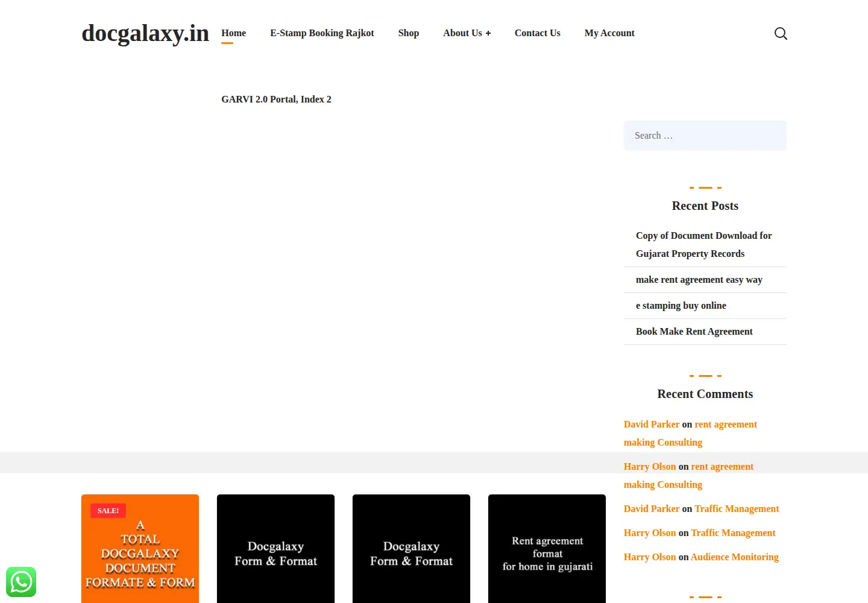Screen dimensions: 868x603
Task: Open Harry Olson's rent agreement making Consulting link
Action: click(722, 467)
